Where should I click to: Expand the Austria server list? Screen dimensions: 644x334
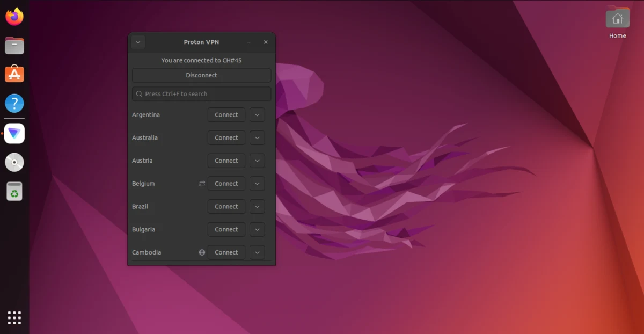[257, 161]
